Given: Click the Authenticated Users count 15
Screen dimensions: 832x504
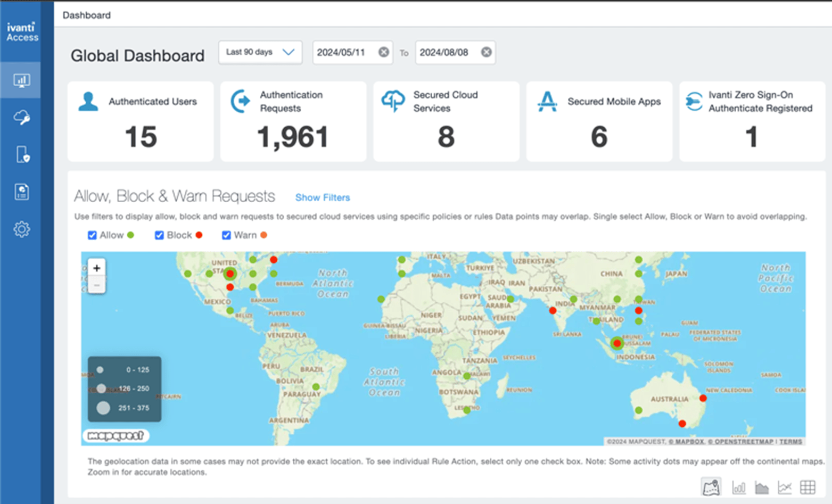Looking at the screenshot, I should pos(141,137).
